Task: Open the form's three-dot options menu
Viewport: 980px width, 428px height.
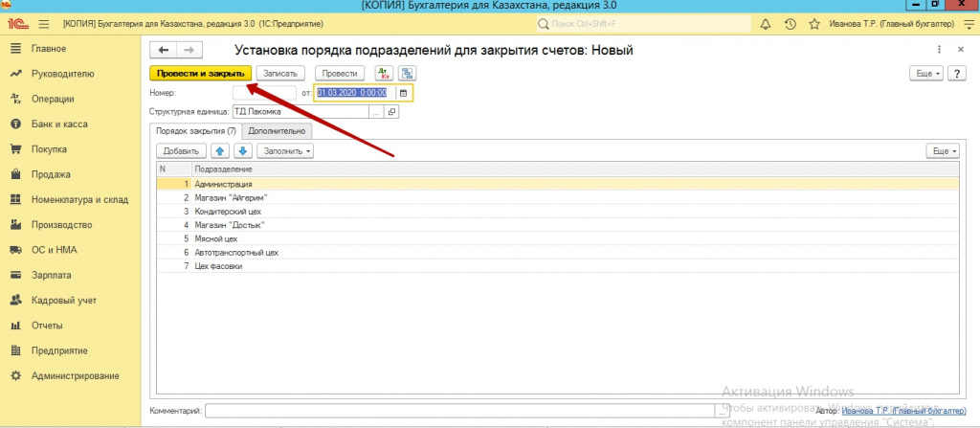Action: coord(939,50)
